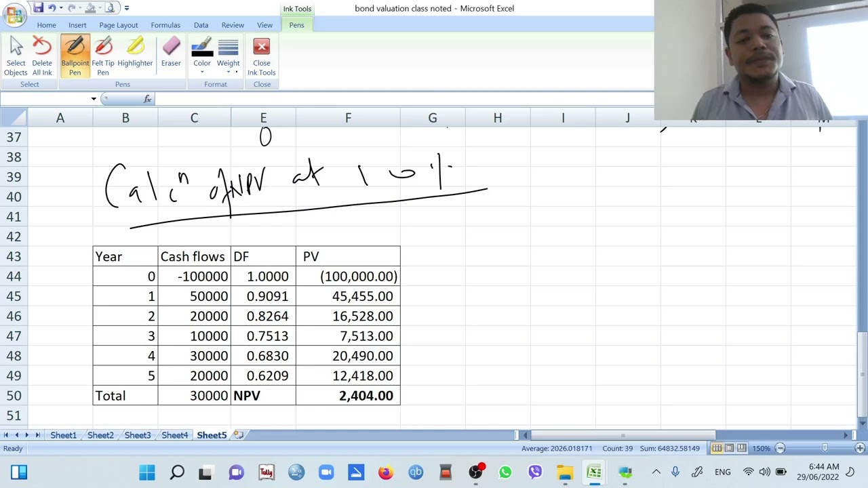The height and width of the screenshot is (488, 868).
Task: Select the cell containing 0.9091
Action: pyautogui.click(x=263, y=296)
